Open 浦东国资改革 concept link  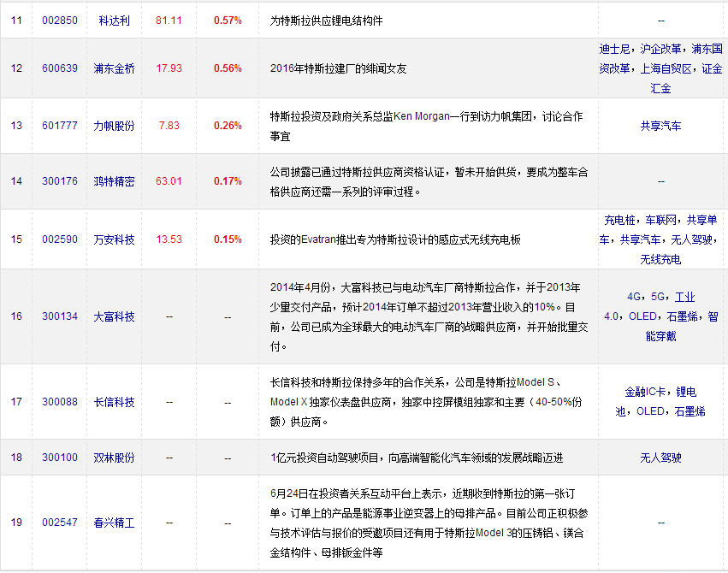pyautogui.click(x=660, y=58)
